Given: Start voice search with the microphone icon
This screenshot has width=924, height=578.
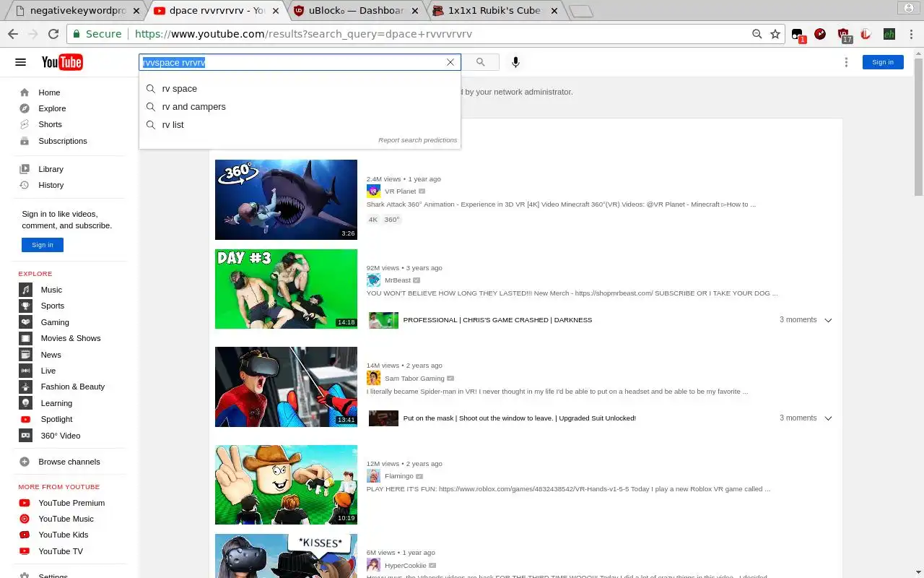Looking at the screenshot, I should click(515, 62).
